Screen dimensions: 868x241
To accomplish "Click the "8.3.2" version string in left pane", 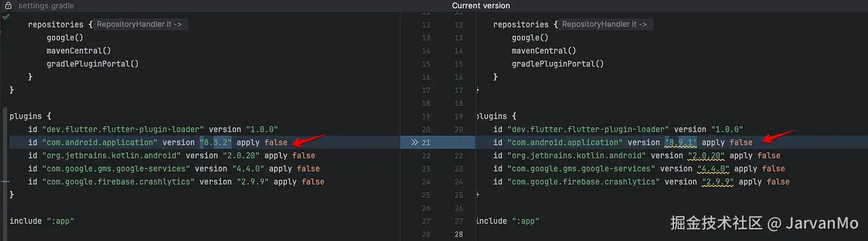I will click(x=215, y=142).
